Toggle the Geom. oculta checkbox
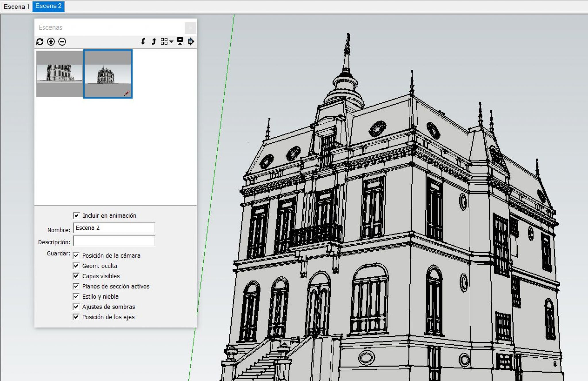Screen dimensions: 588x381 tap(76, 266)
